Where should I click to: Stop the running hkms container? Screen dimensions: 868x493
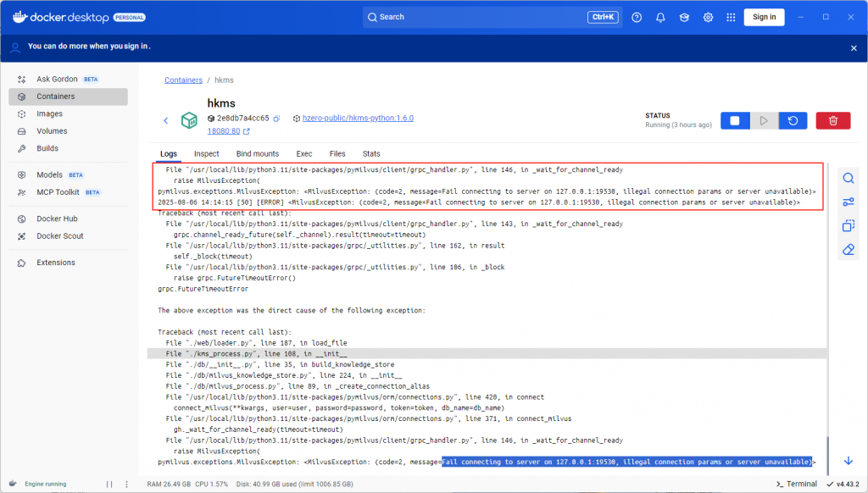pos(734,121)
